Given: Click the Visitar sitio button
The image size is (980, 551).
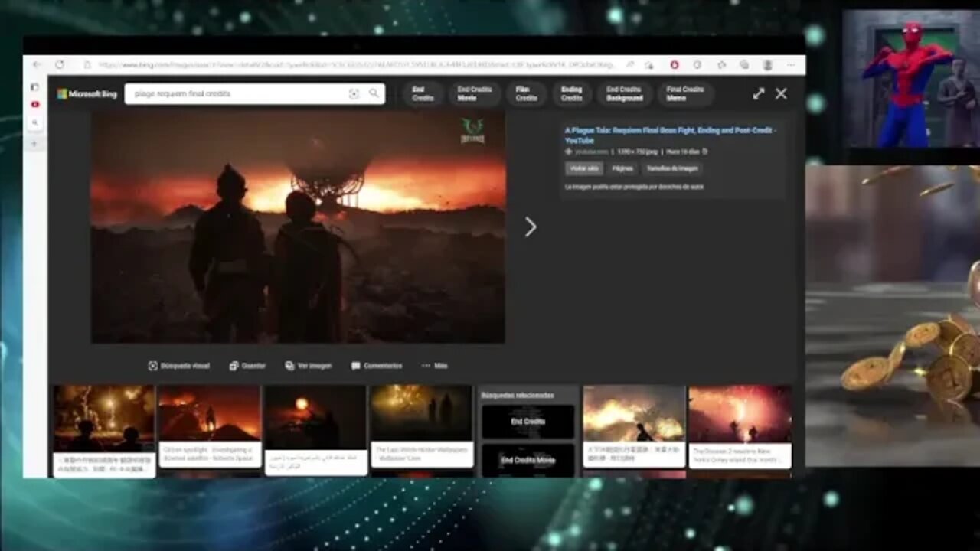Looking at the screenshot, I should tap(584, 168).
